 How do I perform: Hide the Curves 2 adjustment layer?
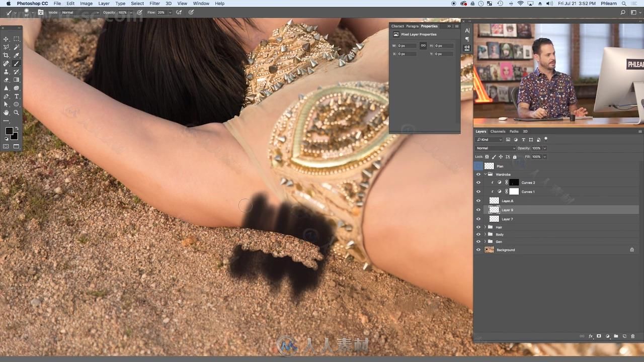tap(478, 183)
